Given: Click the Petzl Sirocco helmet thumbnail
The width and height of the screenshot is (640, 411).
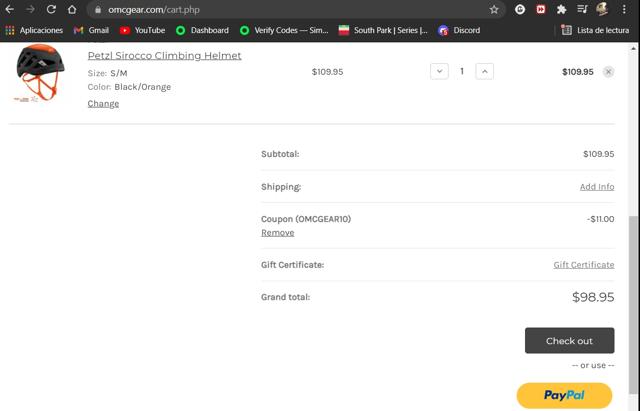Looking at the screenshot, I should pos(39,73).
